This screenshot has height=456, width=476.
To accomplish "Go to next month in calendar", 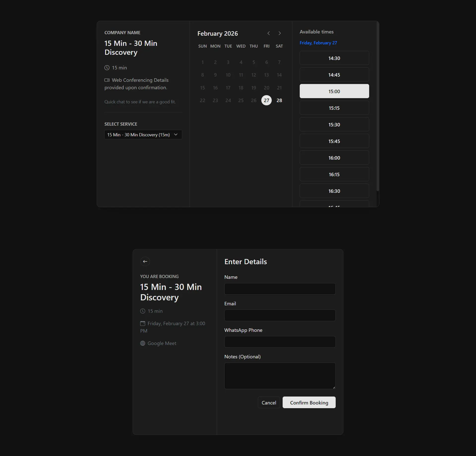I will pos(280,33).
